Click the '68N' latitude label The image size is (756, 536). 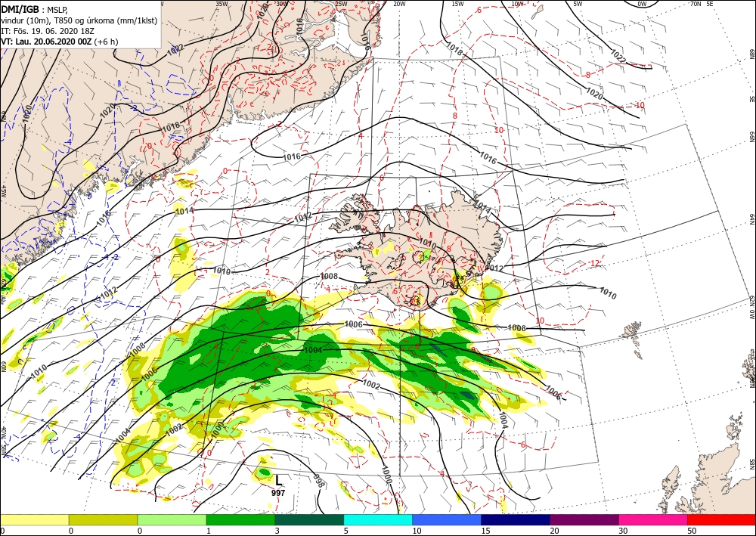[x=751, y=54]
